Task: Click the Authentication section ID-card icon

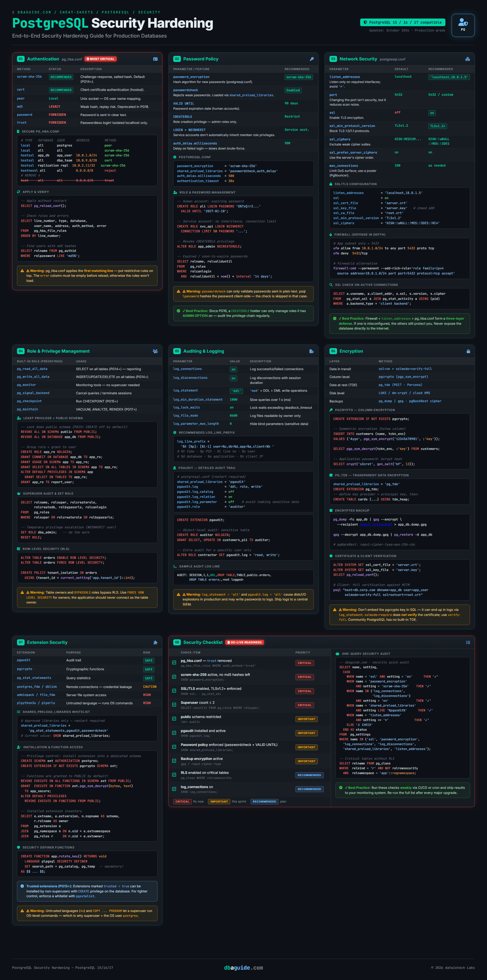Action: [x=155, y=59]
